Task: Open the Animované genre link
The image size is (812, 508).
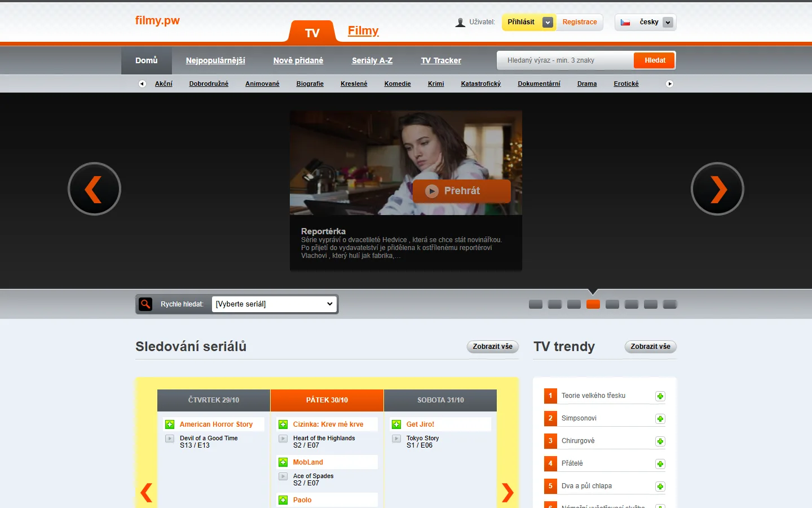Action: tap(262, 84)
